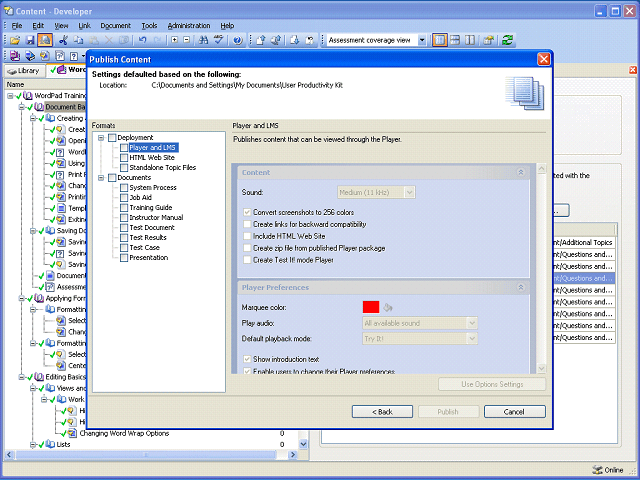The width and height of the screenshot is (640, 480).
Task: Click the Publish button
Action: point(448,412)
